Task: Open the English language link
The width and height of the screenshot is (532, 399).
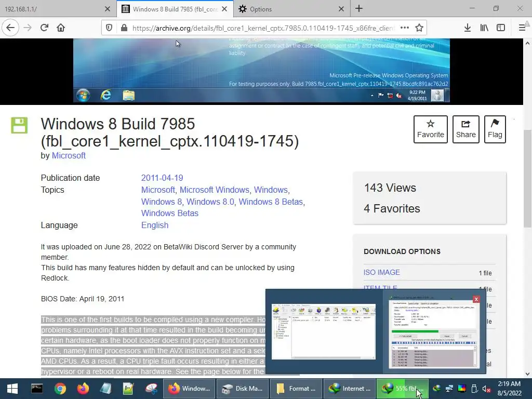Action: coord(155,225)
